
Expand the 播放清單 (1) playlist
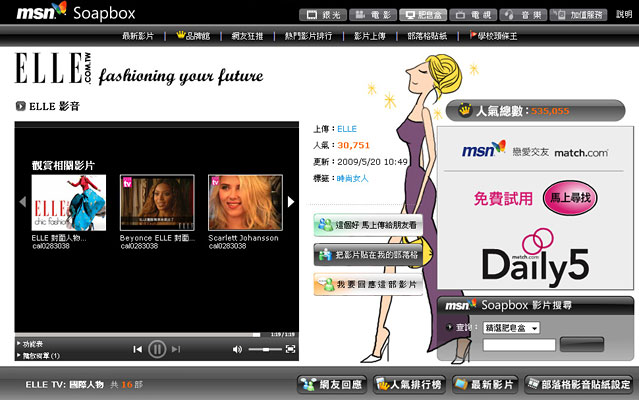pyautogui.click(x=38, y=356)
